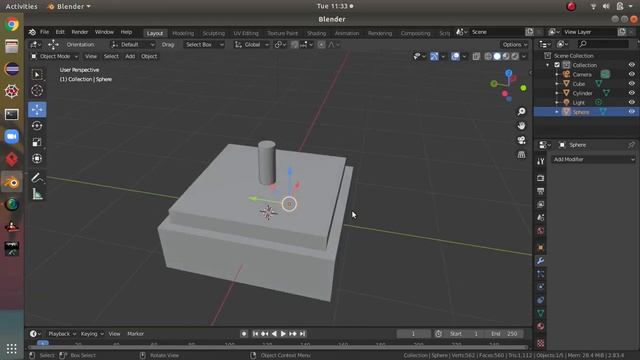Viewport: 640px width, 360px height.
Task: Open the Edit menu
Action: point(60,32)
